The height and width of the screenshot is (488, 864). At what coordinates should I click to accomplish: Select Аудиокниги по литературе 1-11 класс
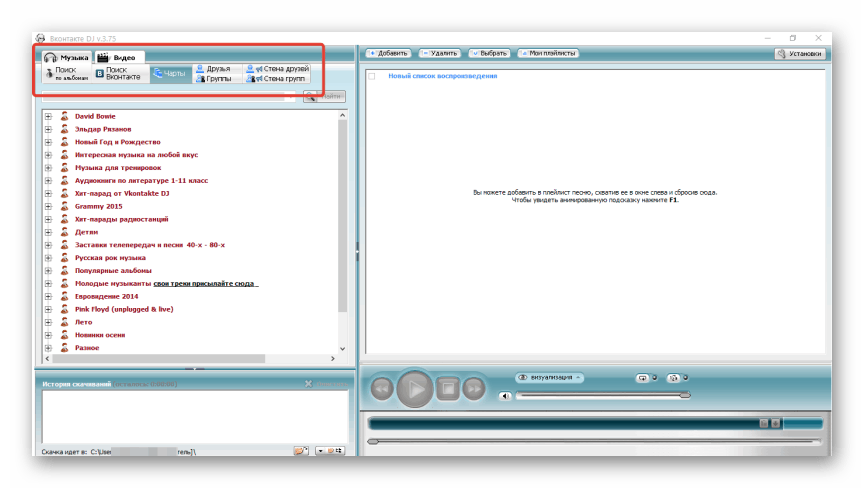tap(142, 181)
